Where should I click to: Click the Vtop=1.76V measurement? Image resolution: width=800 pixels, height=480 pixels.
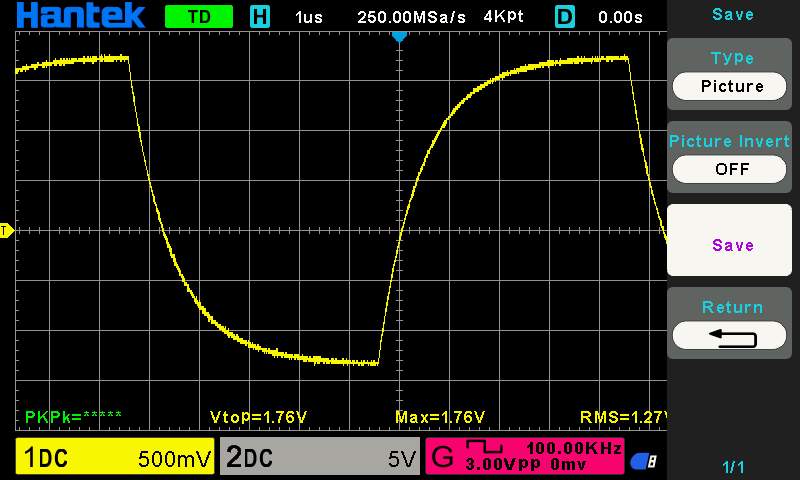(259, 417)
